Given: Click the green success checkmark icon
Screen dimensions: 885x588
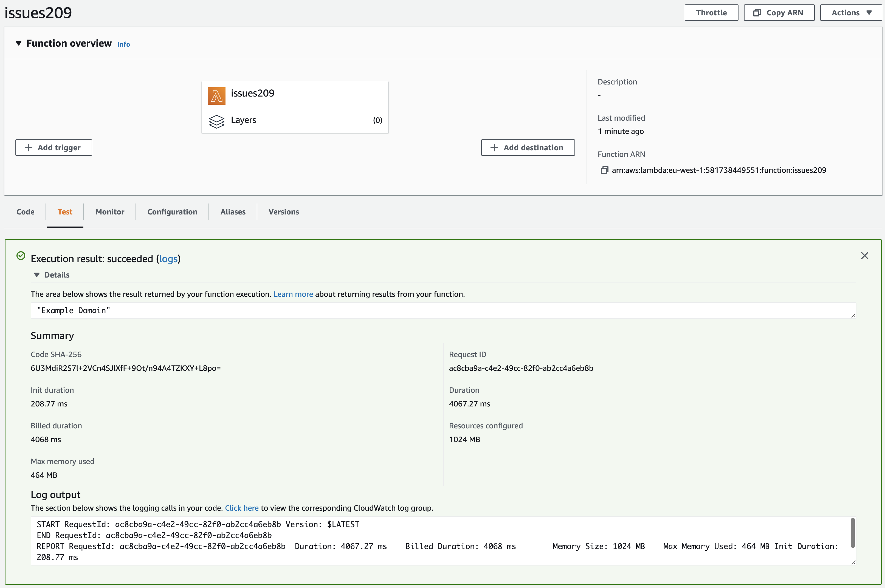Looking at the screenshot, I should [21, 256].
